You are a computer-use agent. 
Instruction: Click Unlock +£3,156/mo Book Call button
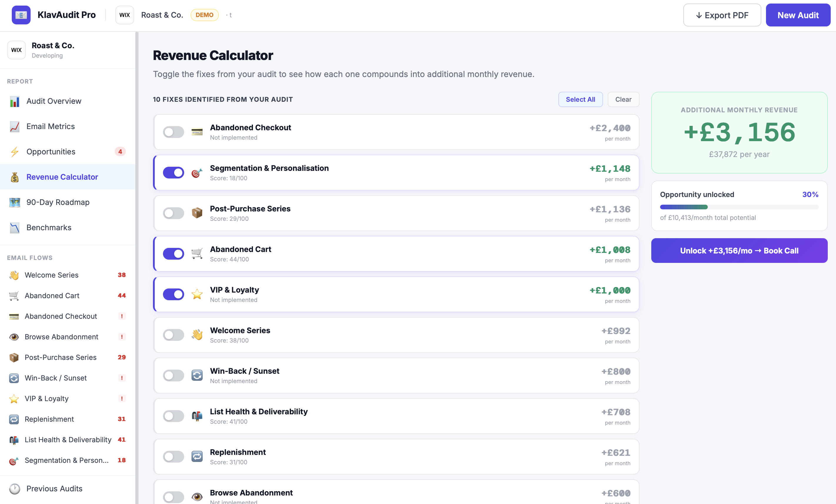click(739, 251)
